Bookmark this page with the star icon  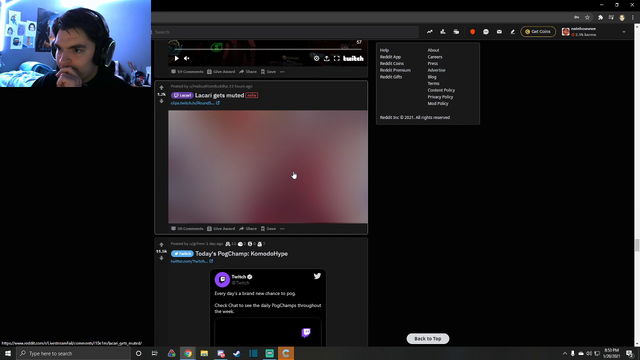point(587,18)
